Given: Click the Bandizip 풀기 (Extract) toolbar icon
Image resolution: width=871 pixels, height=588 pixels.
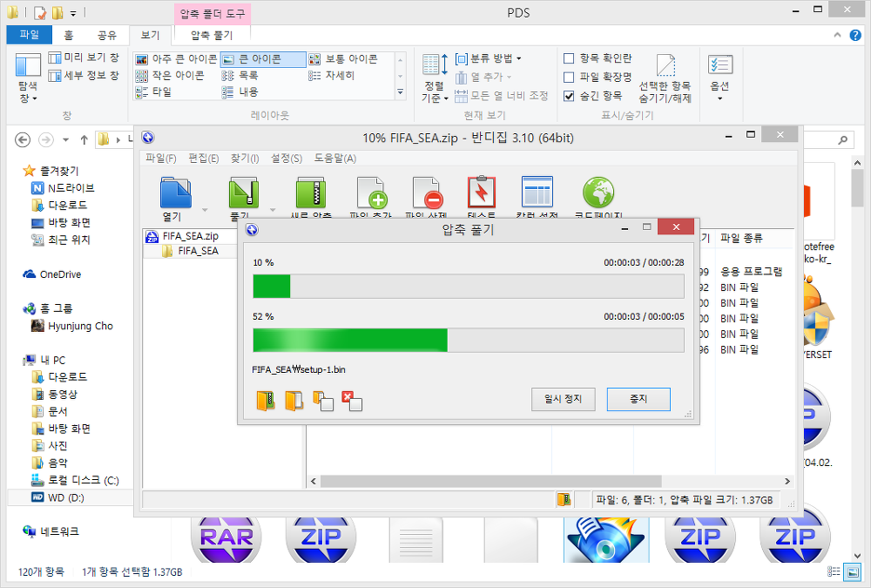Looking at the screenshot, I should (243, 193).
